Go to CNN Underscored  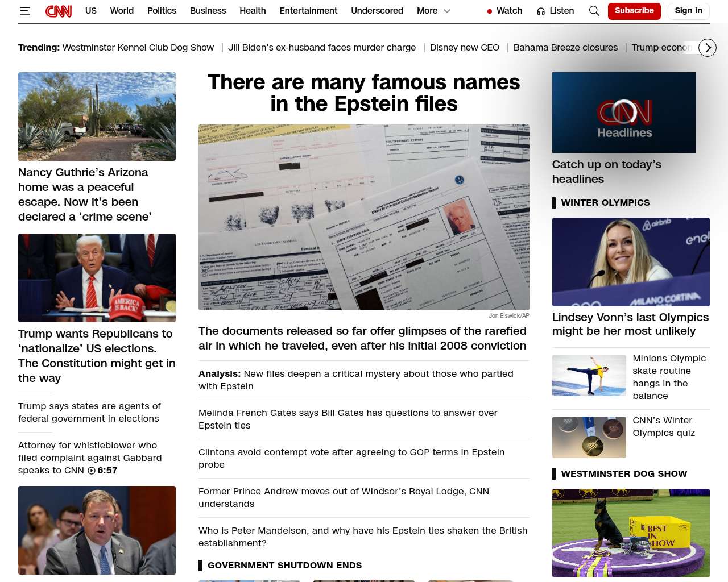click(x=377, y=11)
